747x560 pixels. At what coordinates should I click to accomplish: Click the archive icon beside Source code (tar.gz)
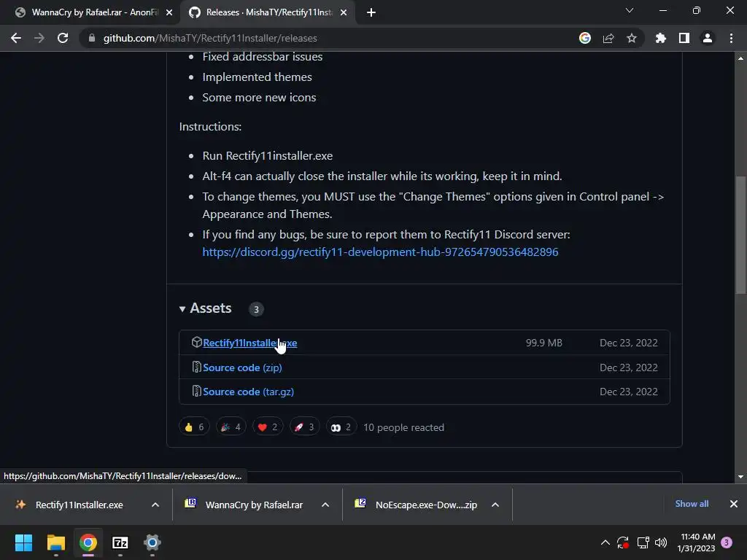(196, 391)
